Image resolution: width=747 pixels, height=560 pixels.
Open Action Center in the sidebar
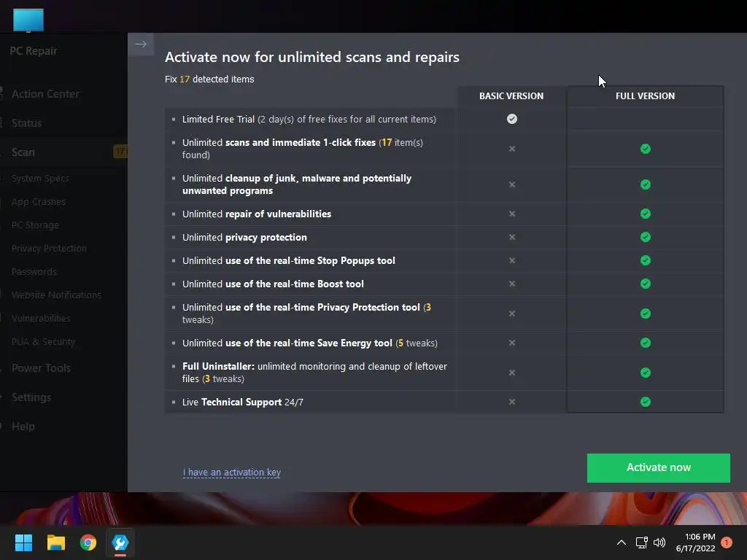[45, 94]
